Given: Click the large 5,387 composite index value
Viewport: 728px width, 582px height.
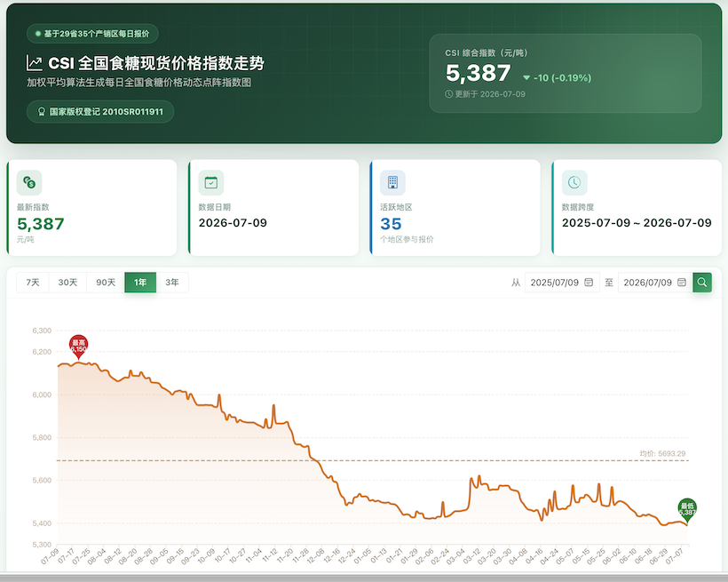Looking at the screenshot, I should coord(479,73).
